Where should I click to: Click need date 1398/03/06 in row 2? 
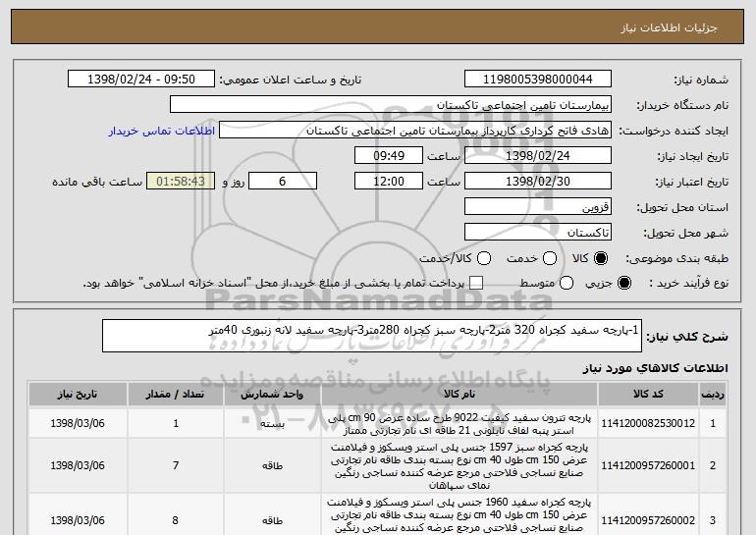[78, 465]
